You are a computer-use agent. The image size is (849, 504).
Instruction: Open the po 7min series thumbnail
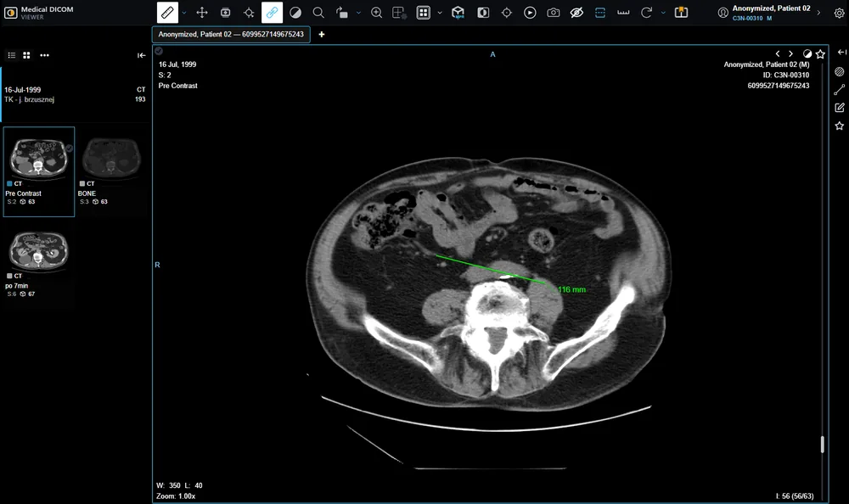(39, 264)
